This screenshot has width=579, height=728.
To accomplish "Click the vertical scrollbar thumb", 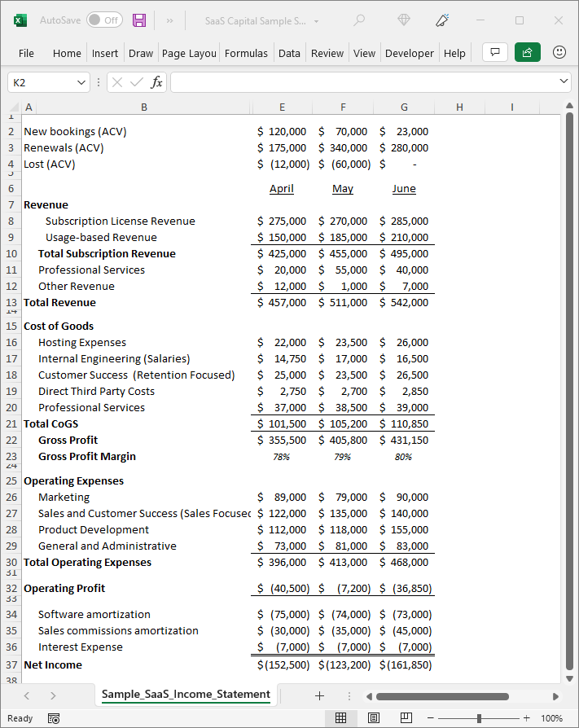I will 570,392.
